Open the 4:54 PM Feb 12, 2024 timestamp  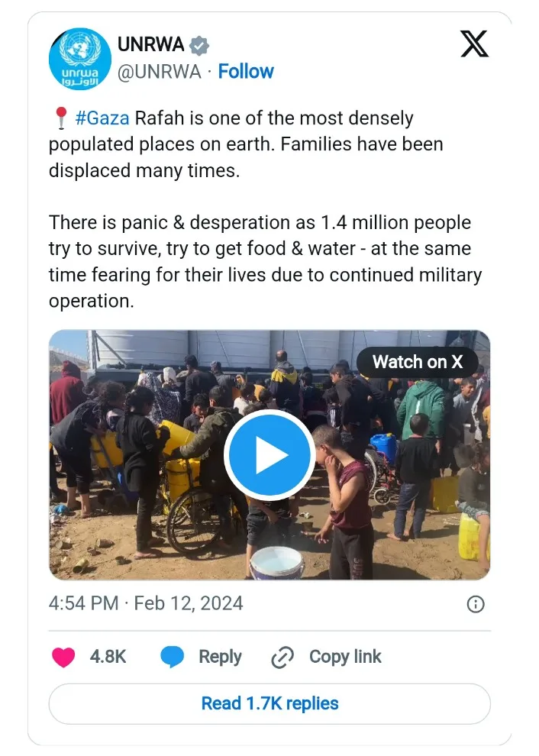pos(146,603)
